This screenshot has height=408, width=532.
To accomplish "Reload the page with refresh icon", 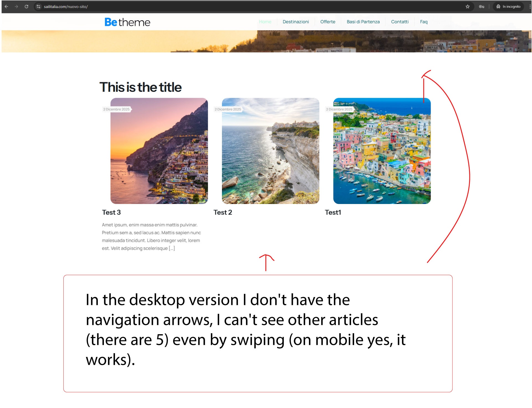I will point(27,7).
